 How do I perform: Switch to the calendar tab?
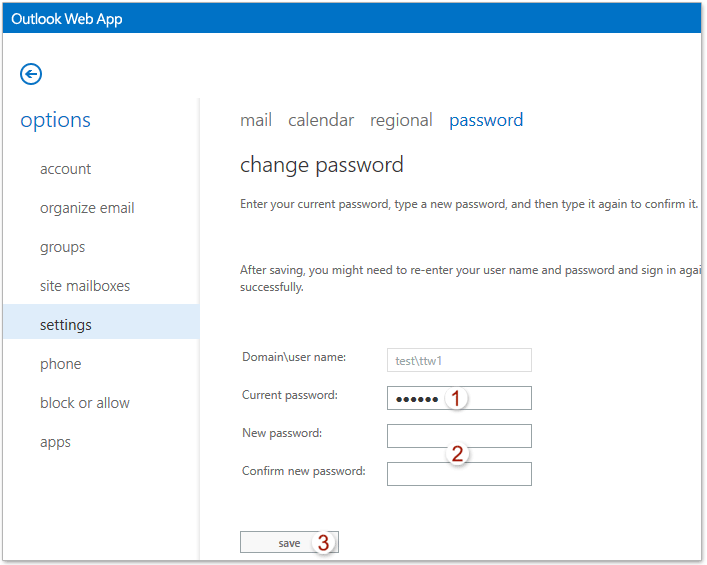pos(321,120)
